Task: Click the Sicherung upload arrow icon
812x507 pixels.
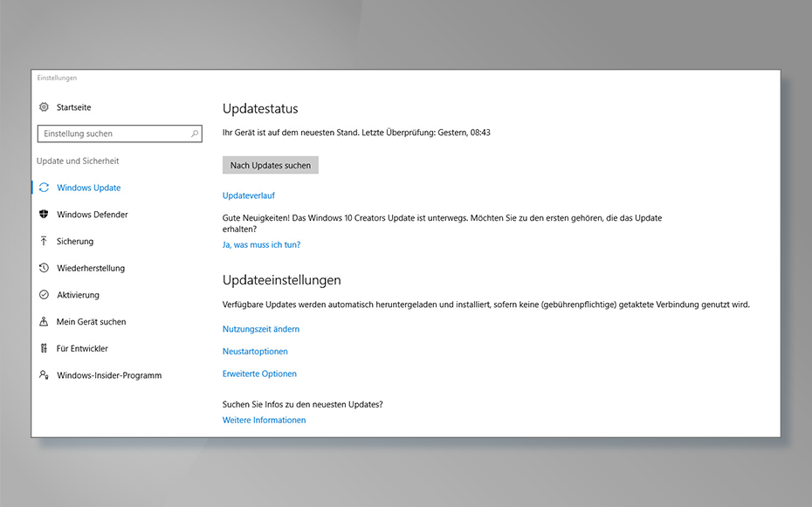Action: [x=44, y=241]
